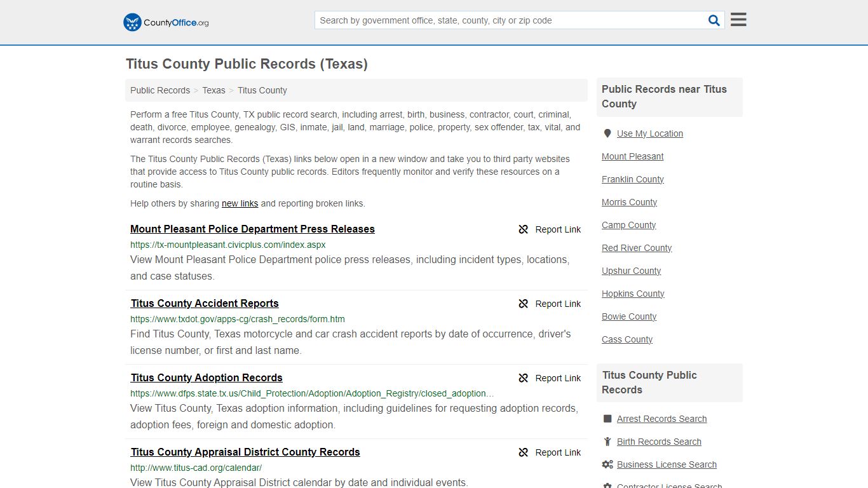868x488 pixels.
Task: Click the broken-link icon for Adoption Records row
Action: click(x=524, y=378)
